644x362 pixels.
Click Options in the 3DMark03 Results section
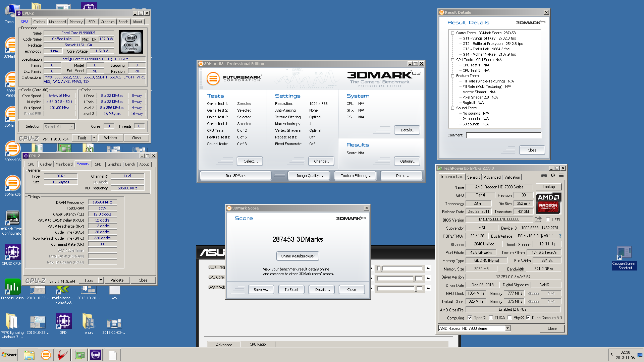[x=408, y=161]
